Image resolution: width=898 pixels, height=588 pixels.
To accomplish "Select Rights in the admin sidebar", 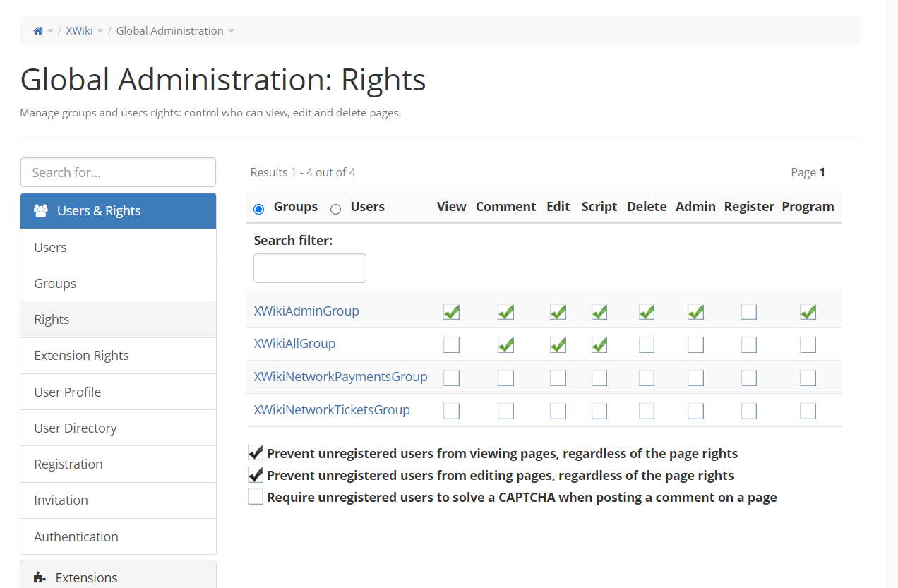I will click(x=118, y=319).
